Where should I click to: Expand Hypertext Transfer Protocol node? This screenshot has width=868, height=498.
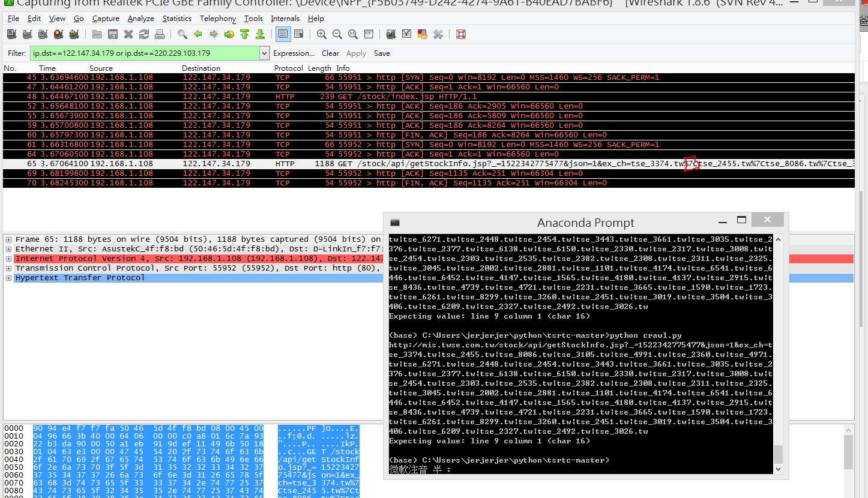(x=8, y=278)
